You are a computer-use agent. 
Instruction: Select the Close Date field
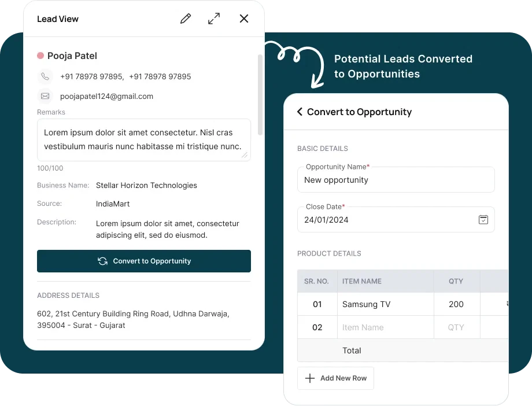[387, 220]
